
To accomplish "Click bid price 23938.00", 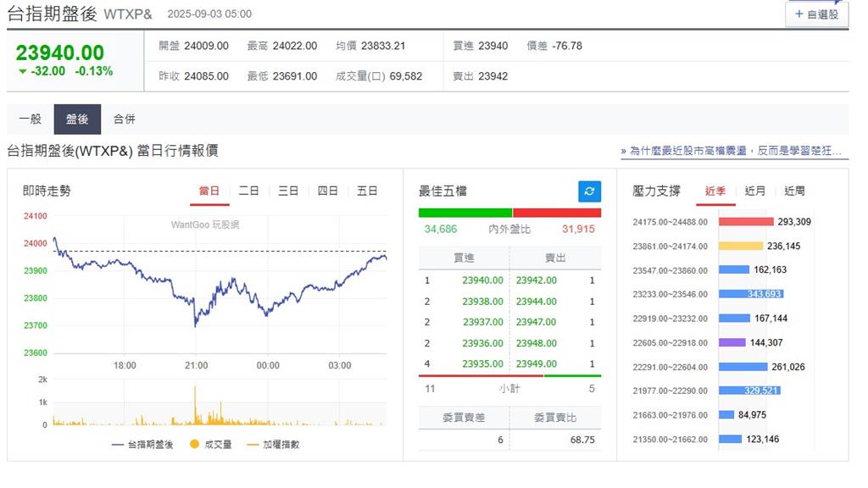I will 482,302.
